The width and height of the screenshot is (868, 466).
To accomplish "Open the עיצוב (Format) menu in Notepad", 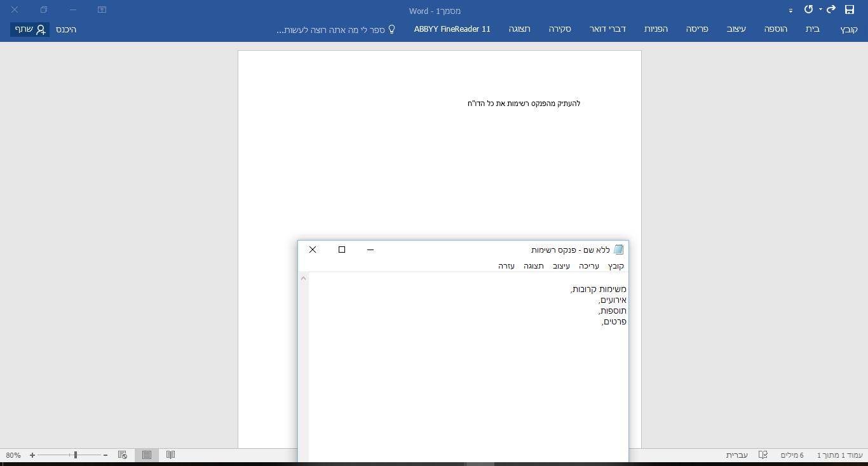I will tap(562, 266).
